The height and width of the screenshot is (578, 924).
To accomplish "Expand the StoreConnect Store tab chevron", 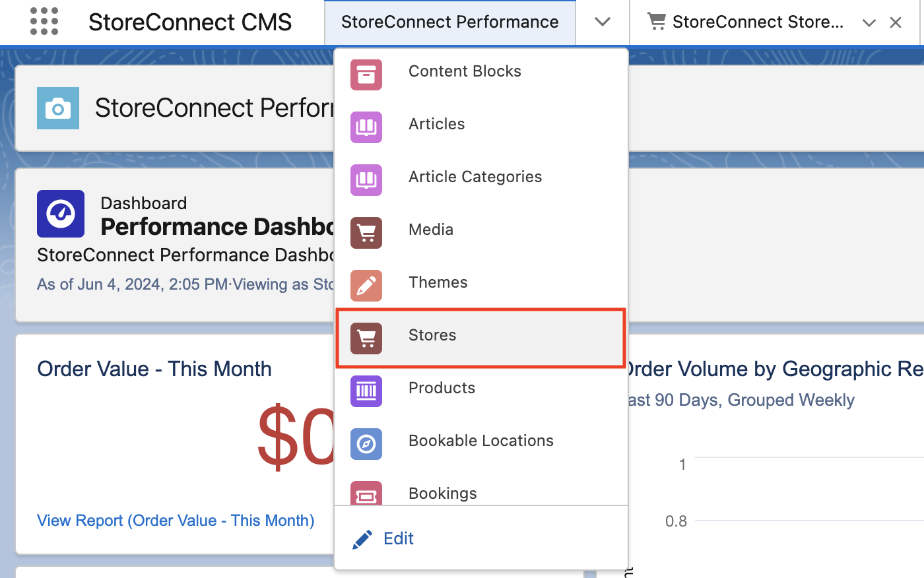I will (x=869, y=23).
